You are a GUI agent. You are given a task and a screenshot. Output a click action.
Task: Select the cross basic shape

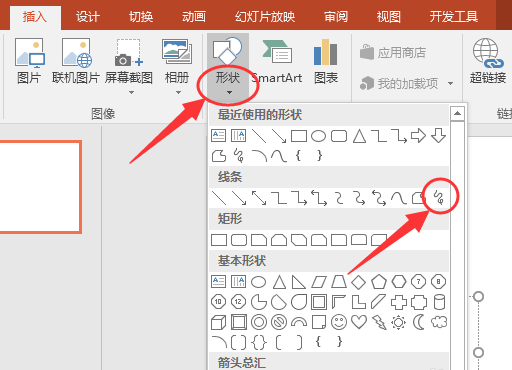[x=399, y=302]
